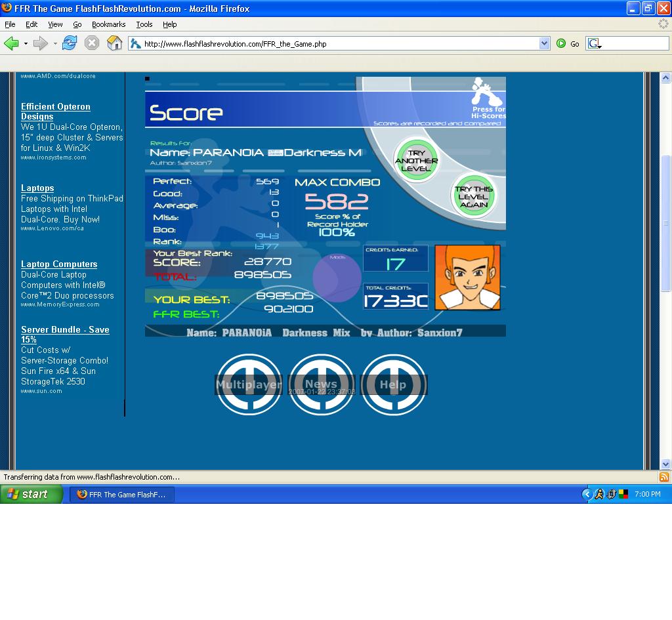Open the search engine selector dropdown
This screenshot has width=672, height=620.
[x=595, y=43]
